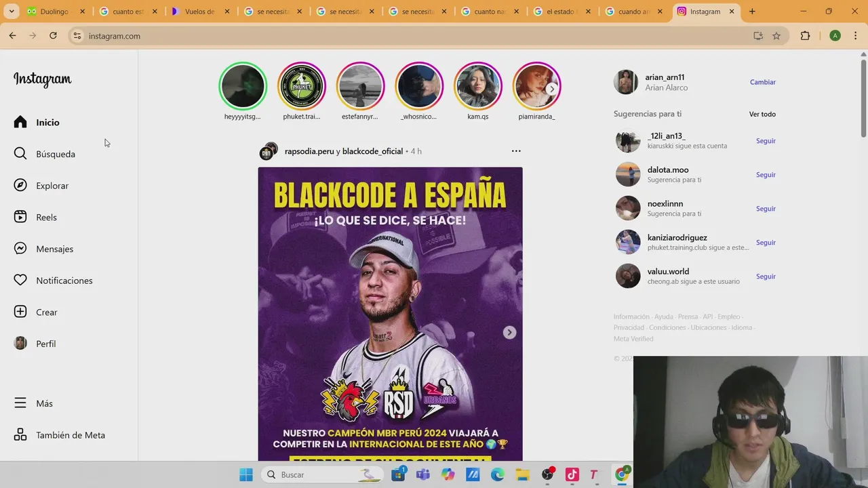Click Ver todo suggestions link
The width and height of the screenshot is (868, 488).
point(762,114)
